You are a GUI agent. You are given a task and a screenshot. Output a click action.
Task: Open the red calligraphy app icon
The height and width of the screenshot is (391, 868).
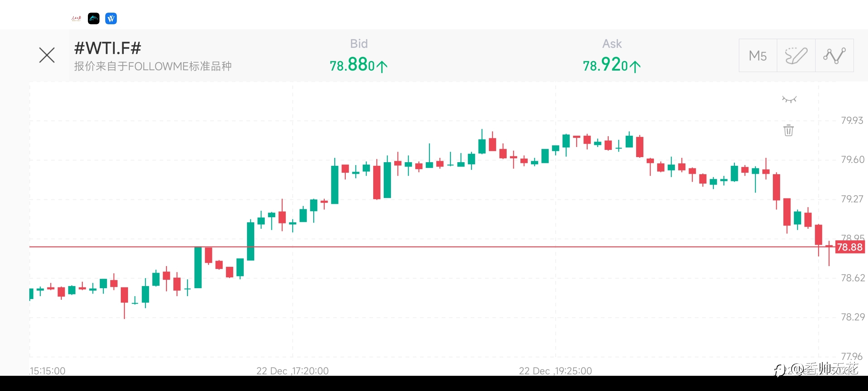pyautogui.click(x=76, y=18)
